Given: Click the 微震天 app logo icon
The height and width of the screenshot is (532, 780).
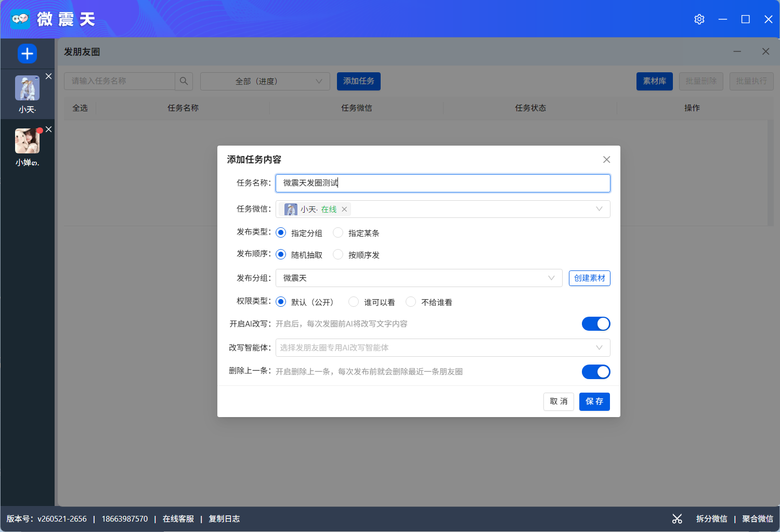Looking at the screenshot, I should click(20, 19).
